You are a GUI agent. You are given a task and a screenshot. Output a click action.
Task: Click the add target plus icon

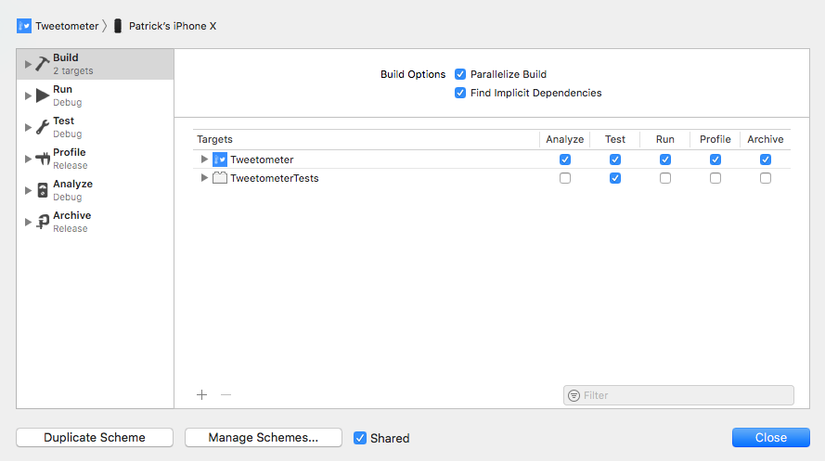coord(202,395)
